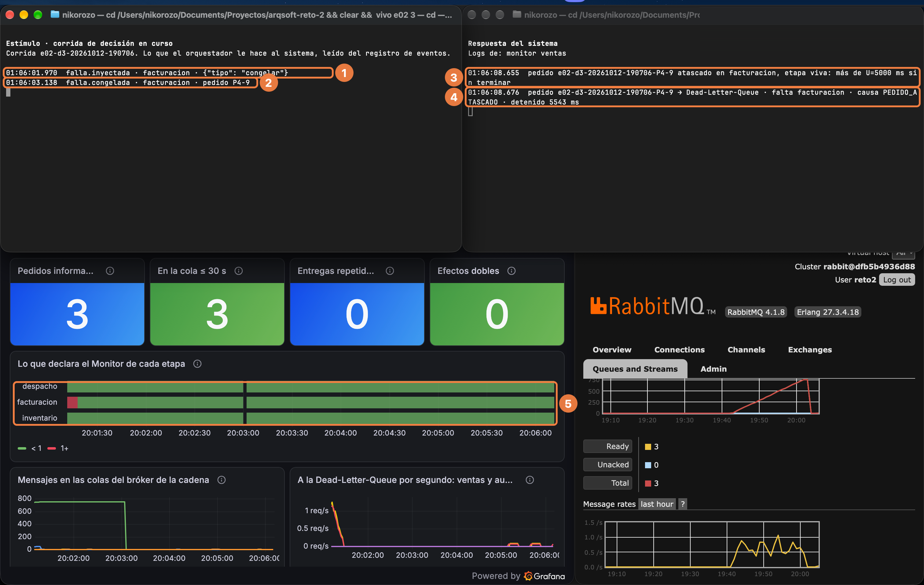The height and width of the screenshot is (585, 924).
Task: Click the Entregas repetid... value 0
Action: tap(357, 315)
